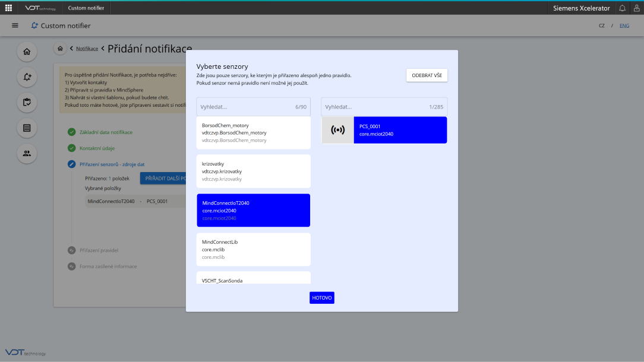Open the list view sidebar icon

click(x=27, y=128)
